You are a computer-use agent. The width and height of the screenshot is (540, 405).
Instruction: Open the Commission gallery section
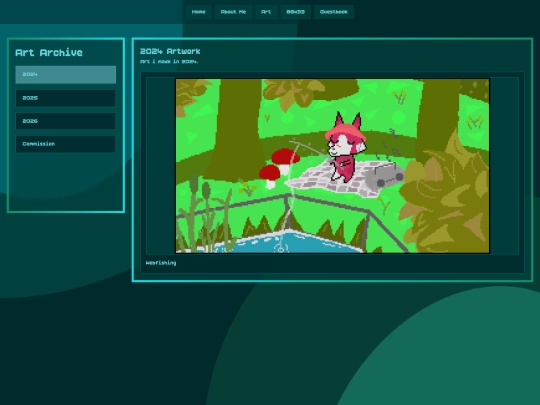coord(66,144)
